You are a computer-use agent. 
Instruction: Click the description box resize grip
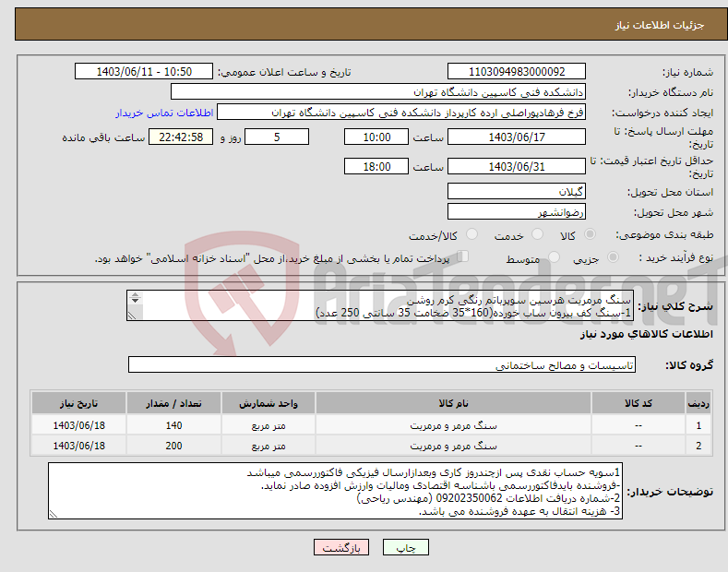(x=132, y=316)
